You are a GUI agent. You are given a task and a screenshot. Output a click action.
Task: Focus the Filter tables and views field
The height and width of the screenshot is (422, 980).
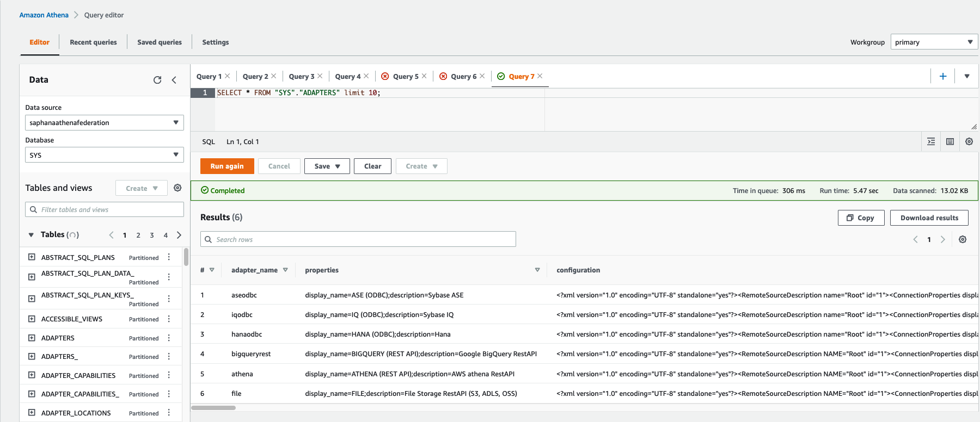[x=105, y=209]
